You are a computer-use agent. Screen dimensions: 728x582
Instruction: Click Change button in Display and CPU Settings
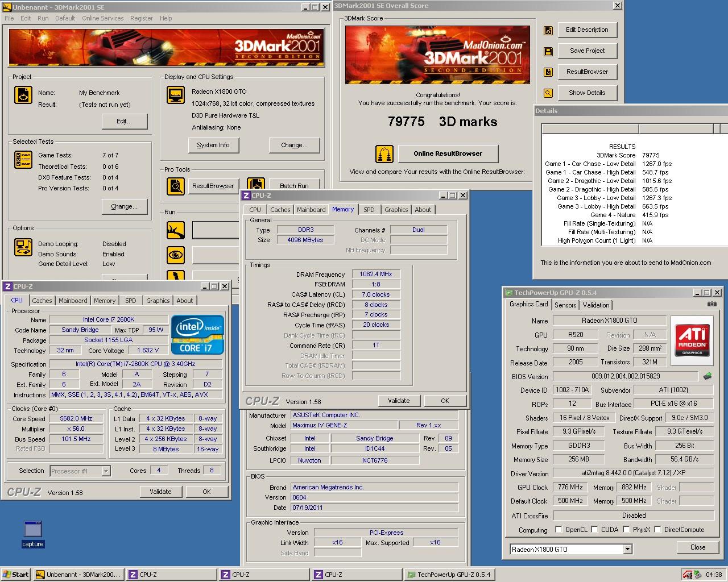(x=294, y=145)
